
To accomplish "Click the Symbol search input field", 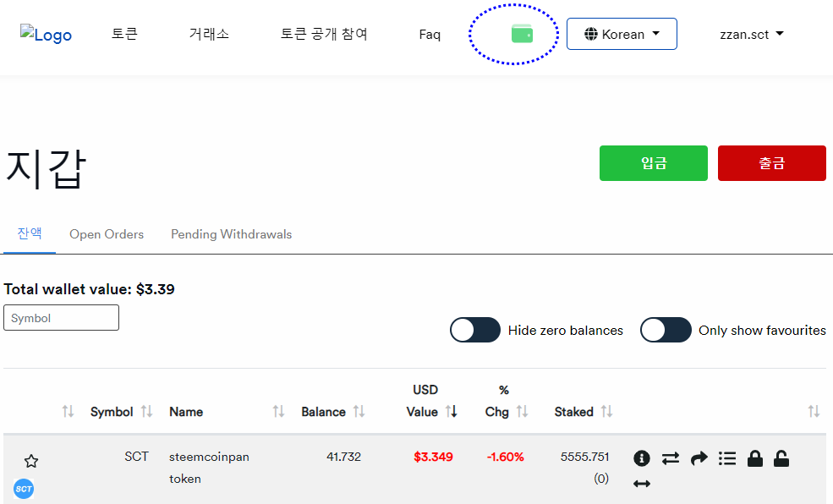I will [x=61, y=318].
